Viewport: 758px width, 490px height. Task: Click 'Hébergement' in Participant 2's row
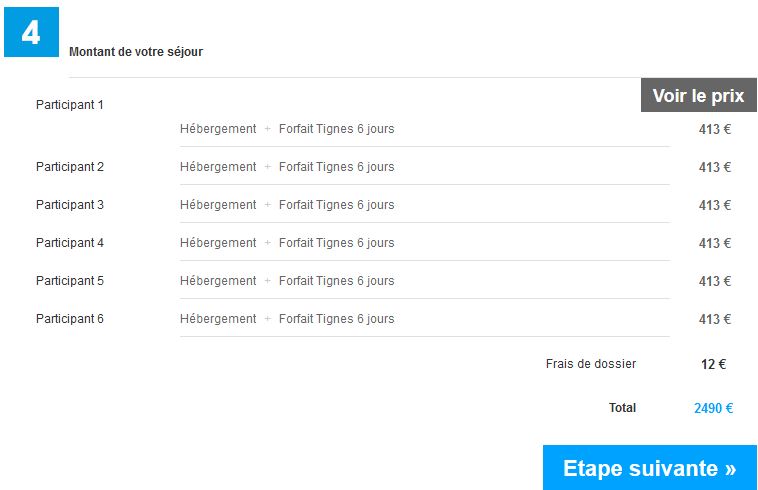[218, 167]
